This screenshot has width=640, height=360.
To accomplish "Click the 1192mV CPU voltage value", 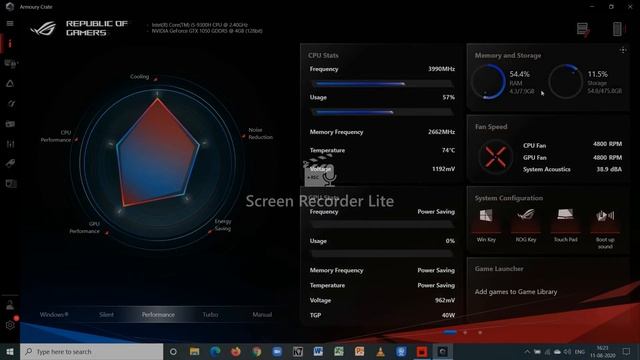I will coord(443,169).
